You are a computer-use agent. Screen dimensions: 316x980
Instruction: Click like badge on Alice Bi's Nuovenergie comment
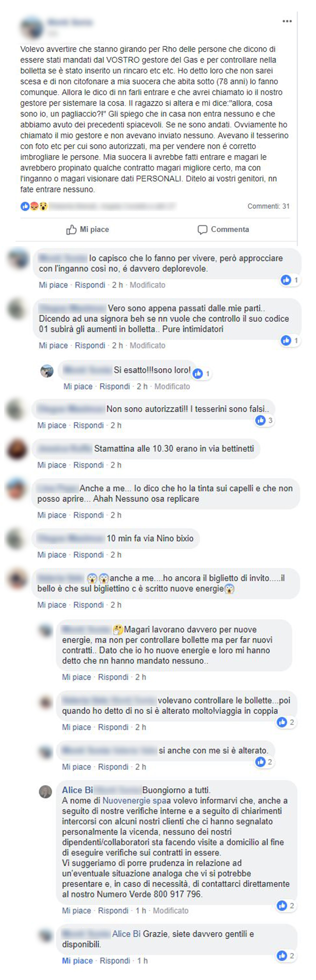(x=285, y=905)
